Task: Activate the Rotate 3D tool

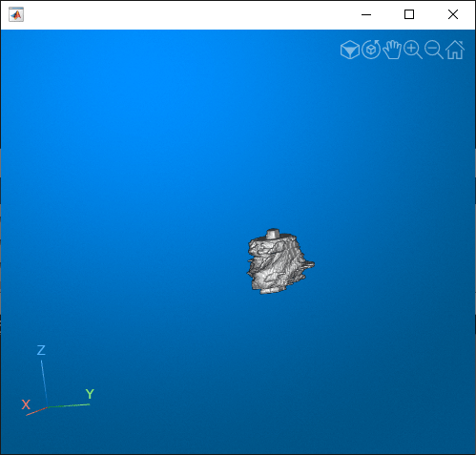Action: point(371,50)
